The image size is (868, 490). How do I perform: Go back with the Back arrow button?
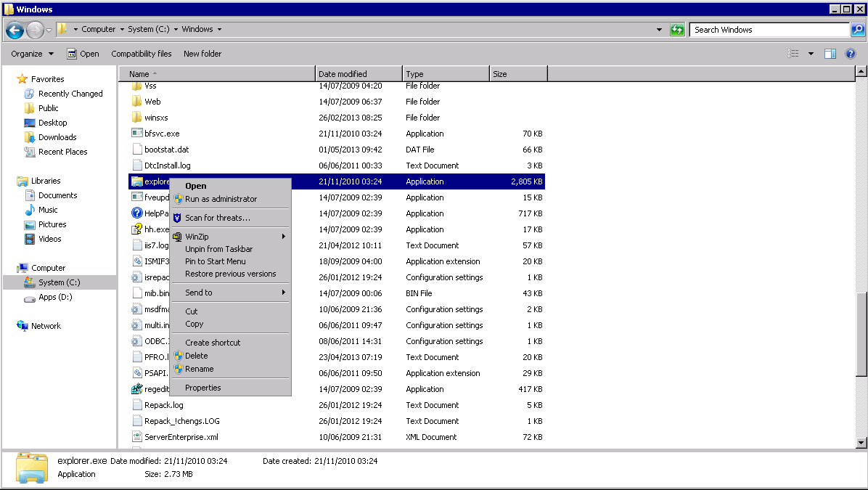click(x=15, y=30)
